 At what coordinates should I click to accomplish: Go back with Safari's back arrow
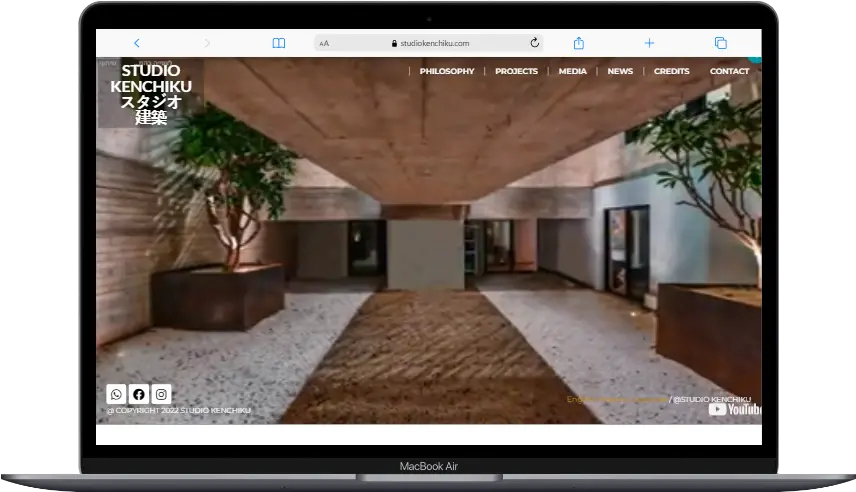tap(137, 43)
